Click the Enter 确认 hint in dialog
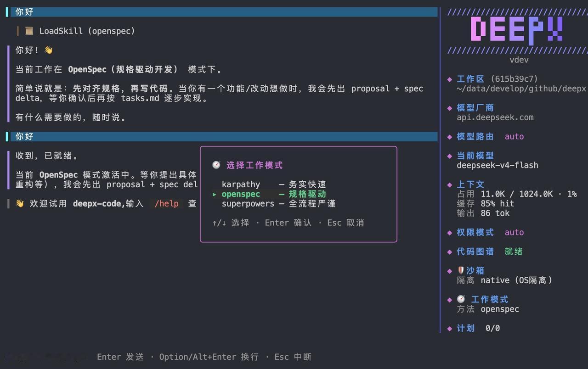The width and height of the screenshot is (588, 369). pos(288,223)
